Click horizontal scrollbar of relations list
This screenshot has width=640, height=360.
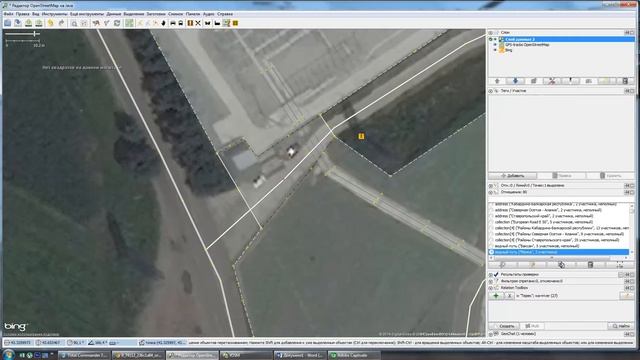tap(559, 258)
